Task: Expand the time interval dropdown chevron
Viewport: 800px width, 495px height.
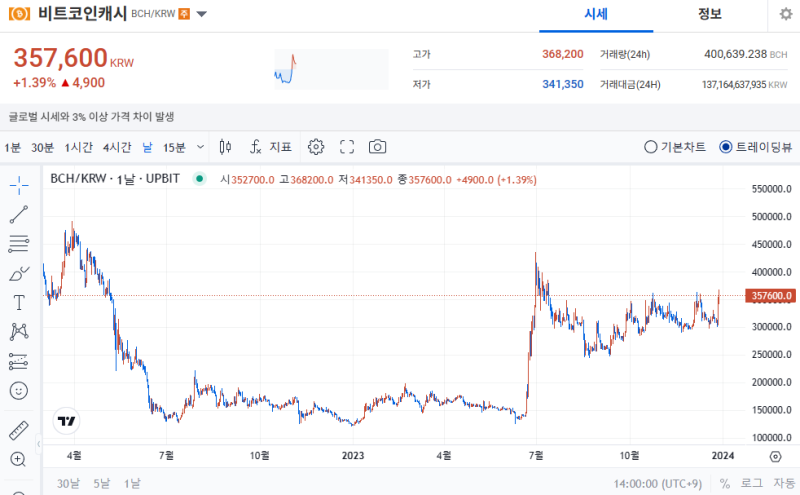Action: point(201,147)
